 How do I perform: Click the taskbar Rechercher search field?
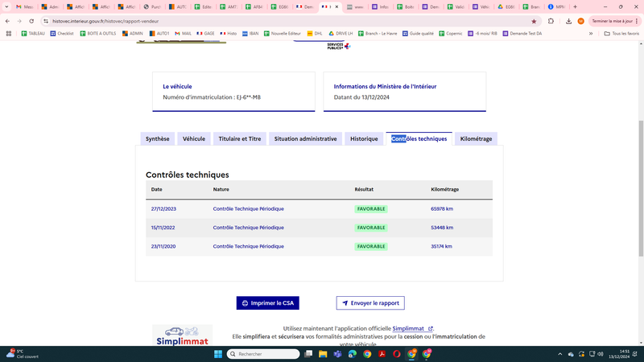[263, 354]
